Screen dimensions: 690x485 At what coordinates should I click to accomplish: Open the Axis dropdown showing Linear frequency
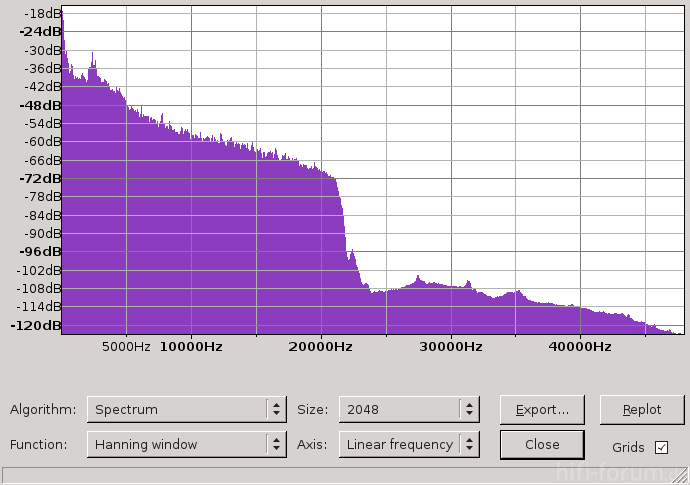tap(409, 445)
